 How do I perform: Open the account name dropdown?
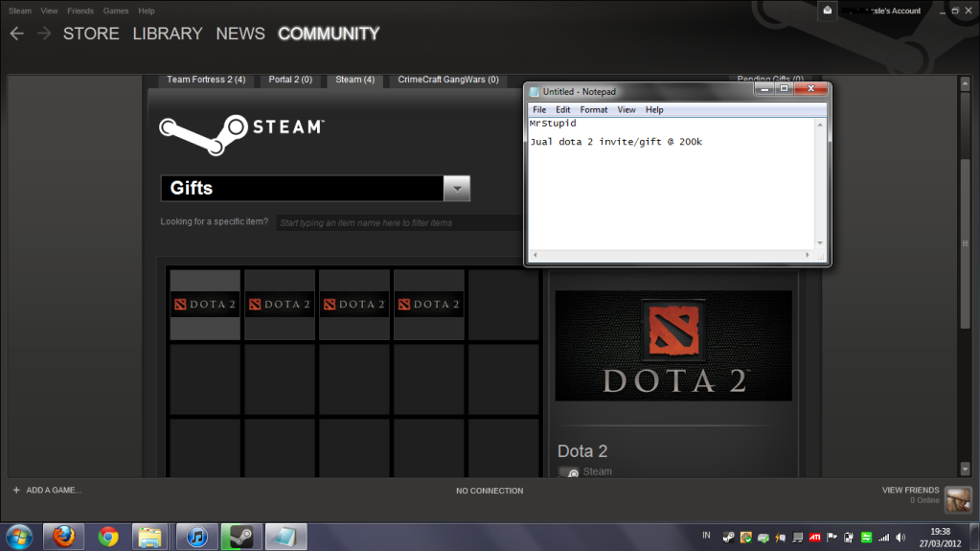(880, 11)
